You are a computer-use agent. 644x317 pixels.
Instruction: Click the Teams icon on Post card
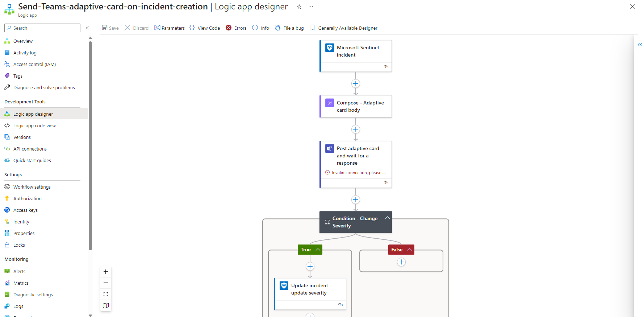[330, 149]
